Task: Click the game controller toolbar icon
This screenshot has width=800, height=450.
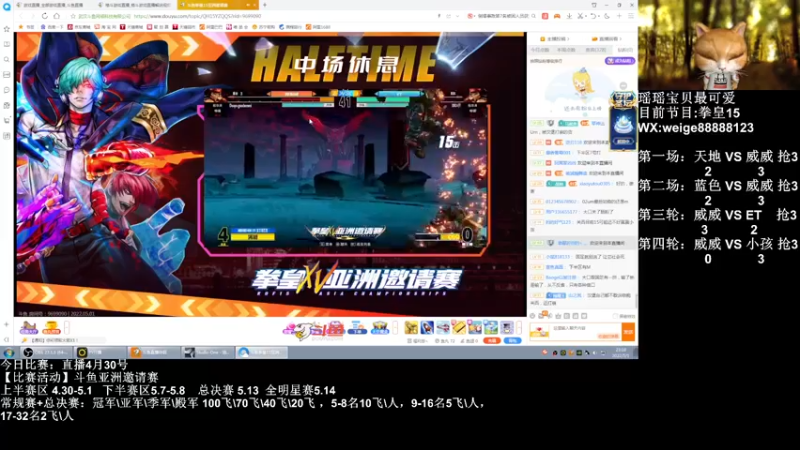Action: 557,16
